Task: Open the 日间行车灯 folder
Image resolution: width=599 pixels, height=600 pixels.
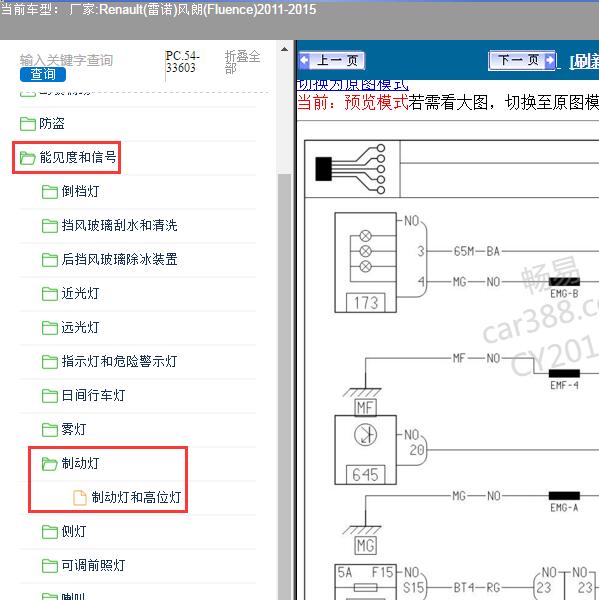Action: click(x=93, y=395)
